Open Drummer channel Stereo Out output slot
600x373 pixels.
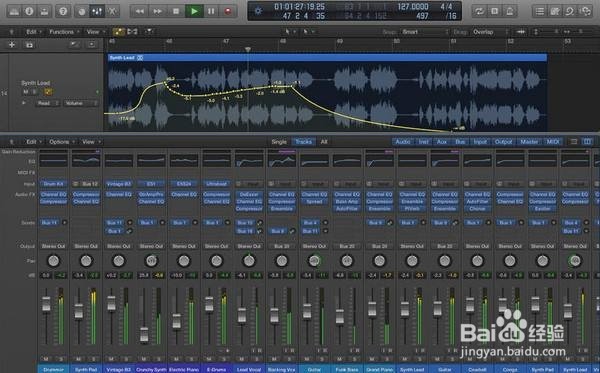(x=53, y=246)
